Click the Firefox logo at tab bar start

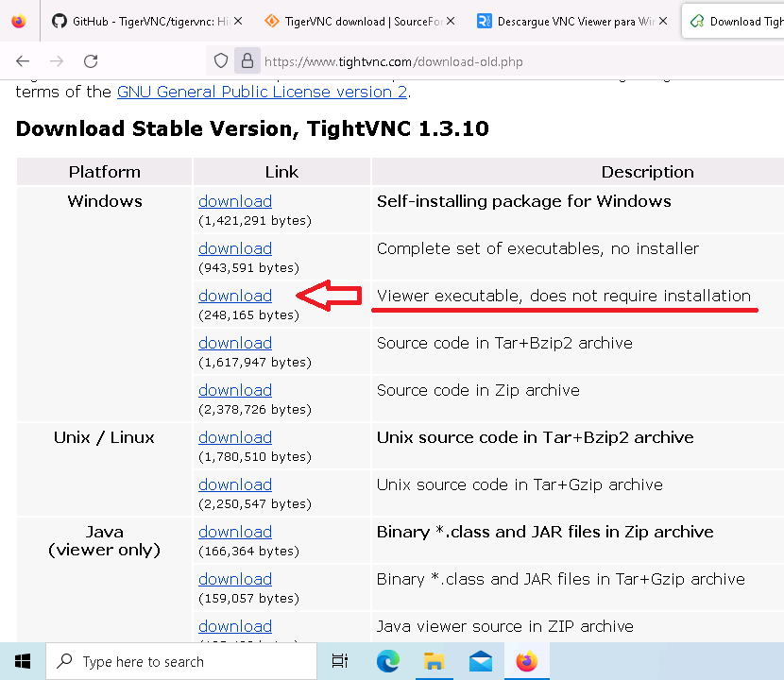19,21
